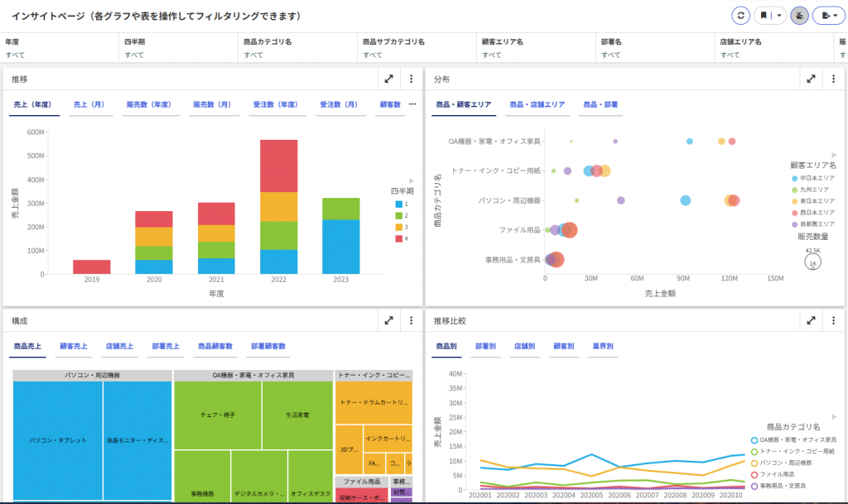Toggle トナー・インク・コピー用紙 line legend item

coord(793,452)
